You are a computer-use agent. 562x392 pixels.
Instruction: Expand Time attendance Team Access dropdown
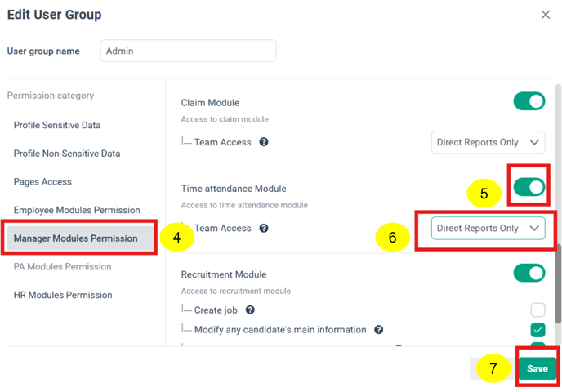(x=488, y=228)
